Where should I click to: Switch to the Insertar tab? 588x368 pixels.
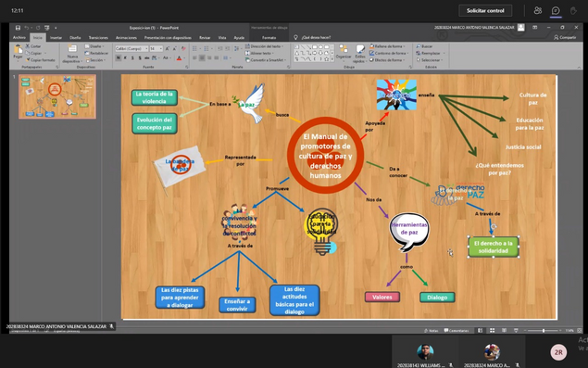(56, 38)
